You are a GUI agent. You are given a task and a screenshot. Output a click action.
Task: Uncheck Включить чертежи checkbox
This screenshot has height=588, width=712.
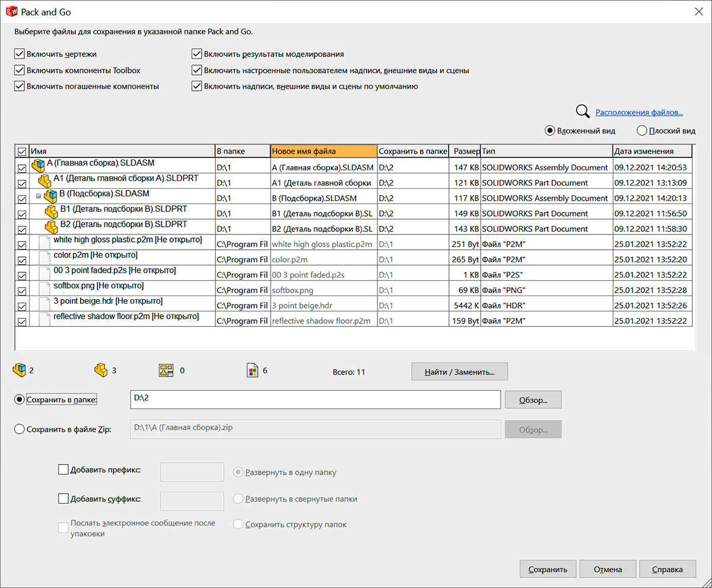pos(20,54)
